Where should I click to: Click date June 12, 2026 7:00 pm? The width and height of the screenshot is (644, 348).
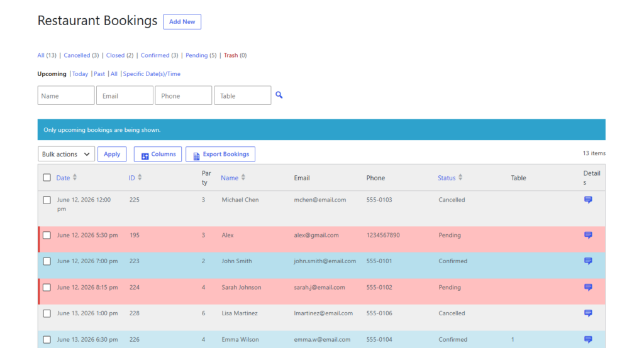pos(87,261)
